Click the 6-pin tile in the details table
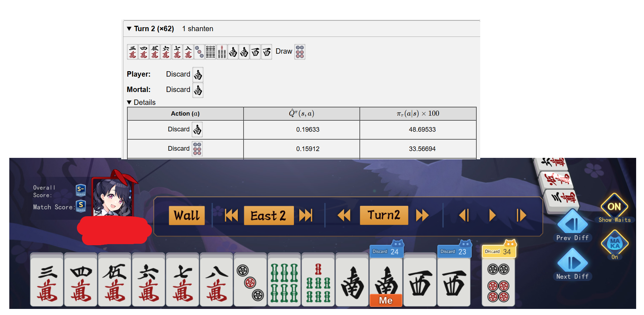Image resolution: width=644 pixels, height=315 pixels. [x=197, y=149]
